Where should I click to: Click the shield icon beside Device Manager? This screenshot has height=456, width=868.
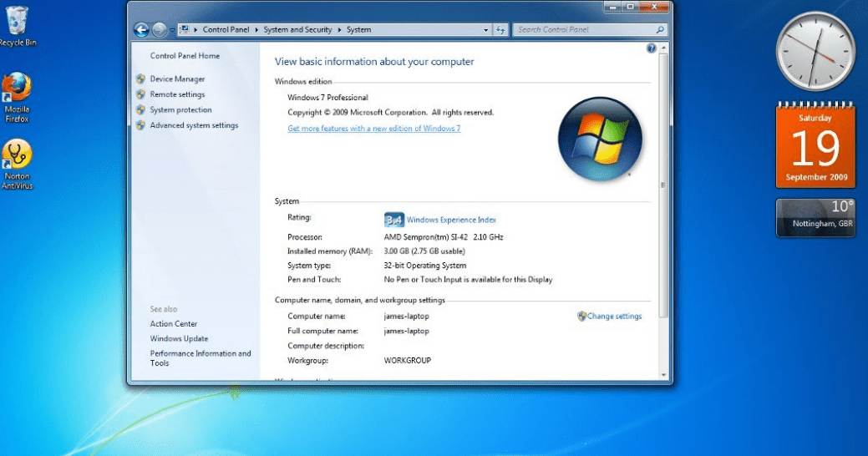(x=140, y=79)
